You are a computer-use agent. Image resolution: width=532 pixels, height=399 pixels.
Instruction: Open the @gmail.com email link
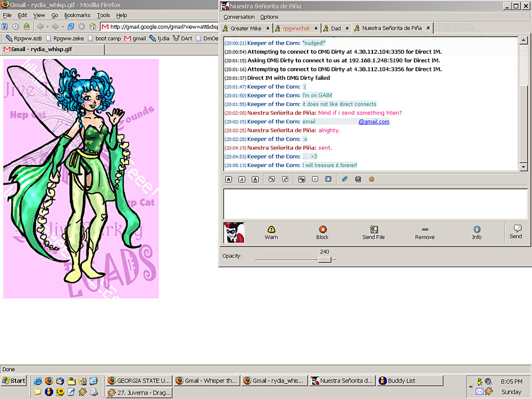point(374,122)
